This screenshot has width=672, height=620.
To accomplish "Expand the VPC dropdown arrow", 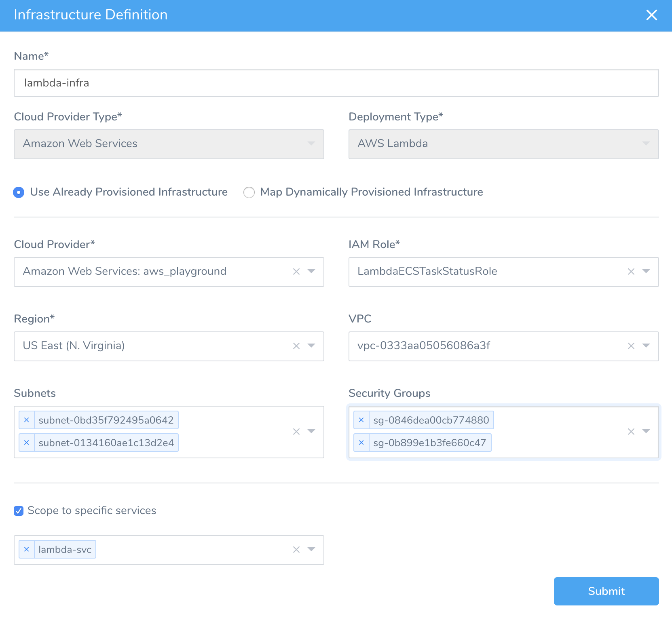I will coord(646,346).
